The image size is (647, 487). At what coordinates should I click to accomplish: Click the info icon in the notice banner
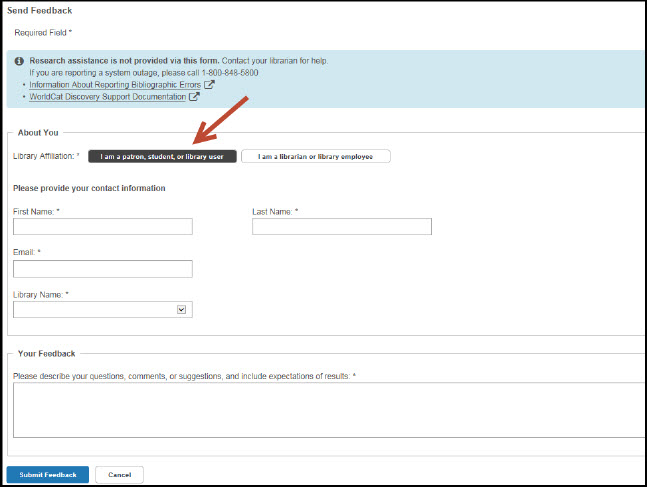pos(19,61)
